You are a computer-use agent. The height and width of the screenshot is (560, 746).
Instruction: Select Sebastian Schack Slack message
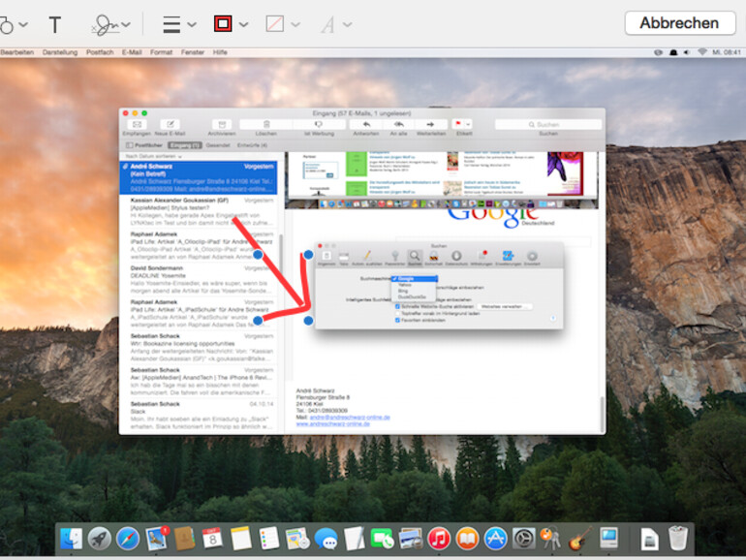(x=199, y=416)
